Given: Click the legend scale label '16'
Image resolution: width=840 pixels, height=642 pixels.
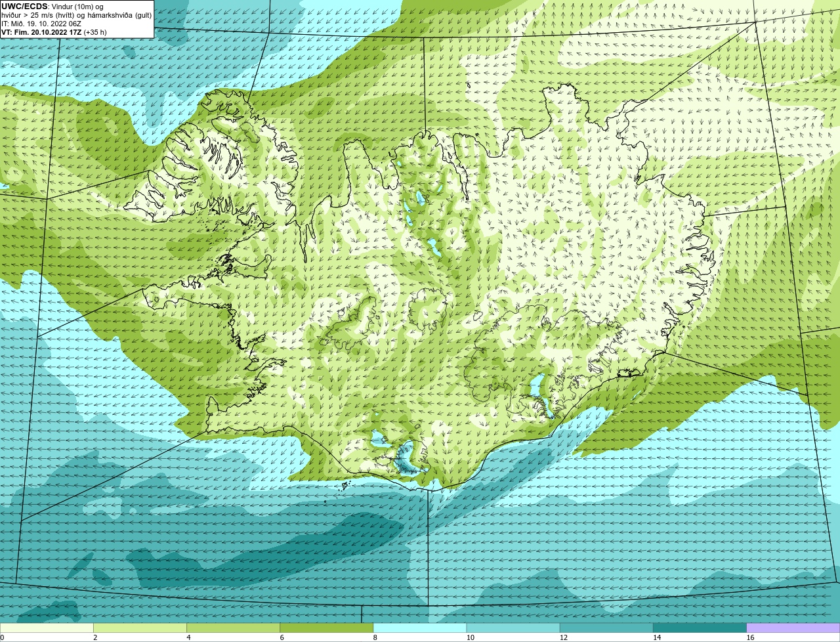Looking at the screenshot, I should point(750,637).
